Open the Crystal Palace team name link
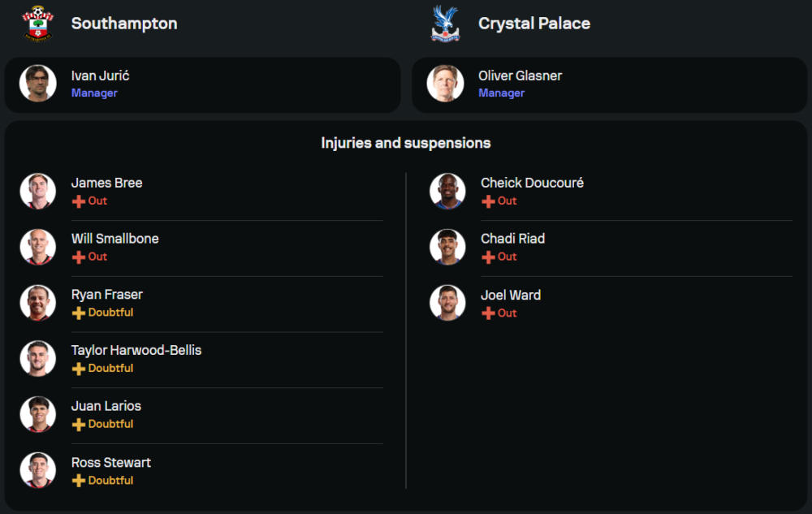The width and height of the screenshot is (812, 514). (534, 24)
